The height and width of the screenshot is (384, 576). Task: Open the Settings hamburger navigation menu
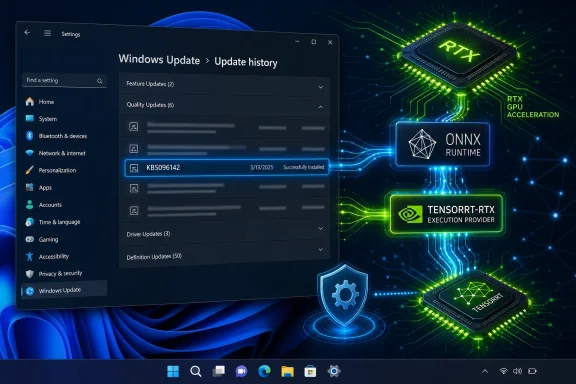[x=47, y=33]
